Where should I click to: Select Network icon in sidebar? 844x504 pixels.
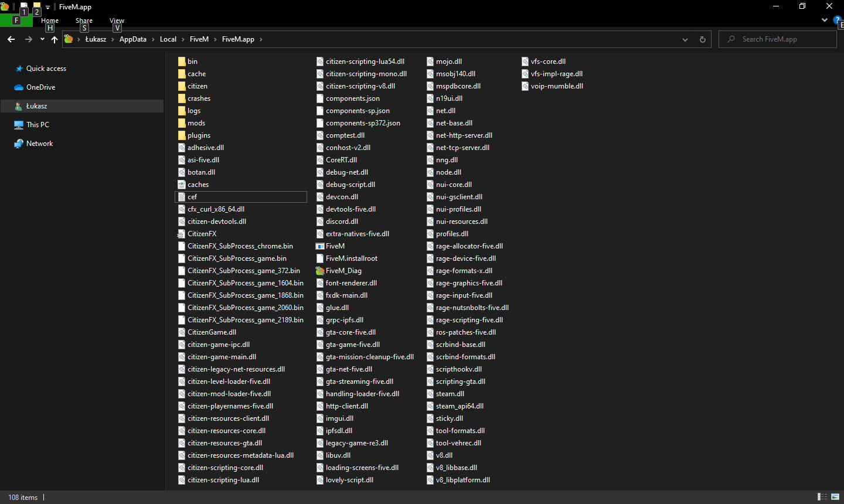pyautogui.click(x=19, y=144)
